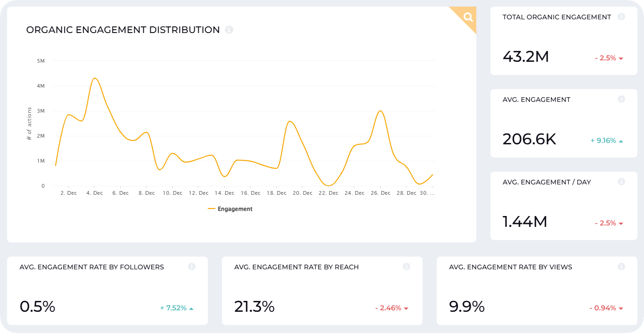Click the info icon on Avg. Engagement / Day
This screenshot has height=333, width=644.
(621, 182)
